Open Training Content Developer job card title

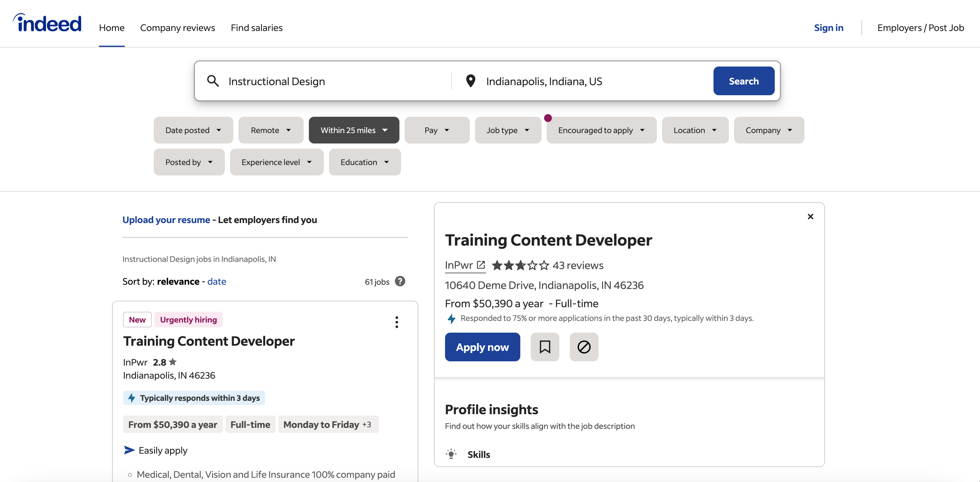(x=209, y=341)
